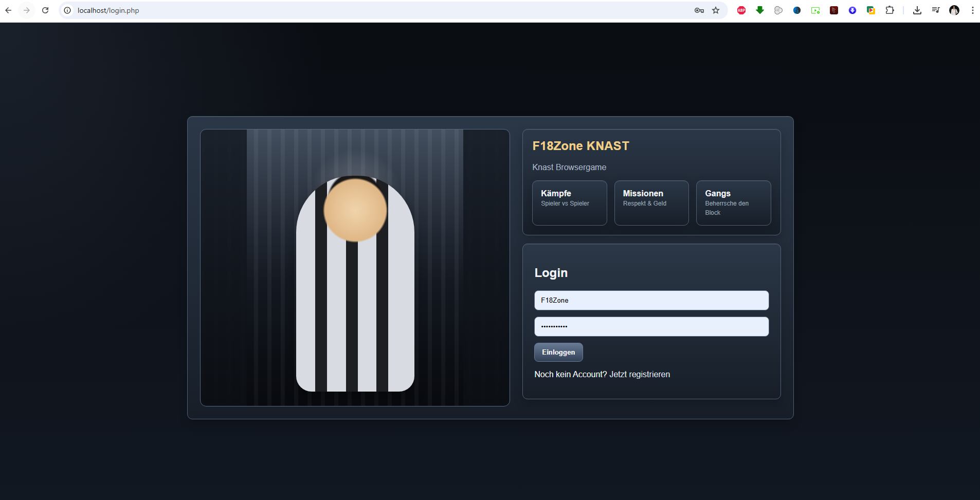Open the saved passwords key icon
This screenshot has width=980, height=500.
(x=699, y=10)
